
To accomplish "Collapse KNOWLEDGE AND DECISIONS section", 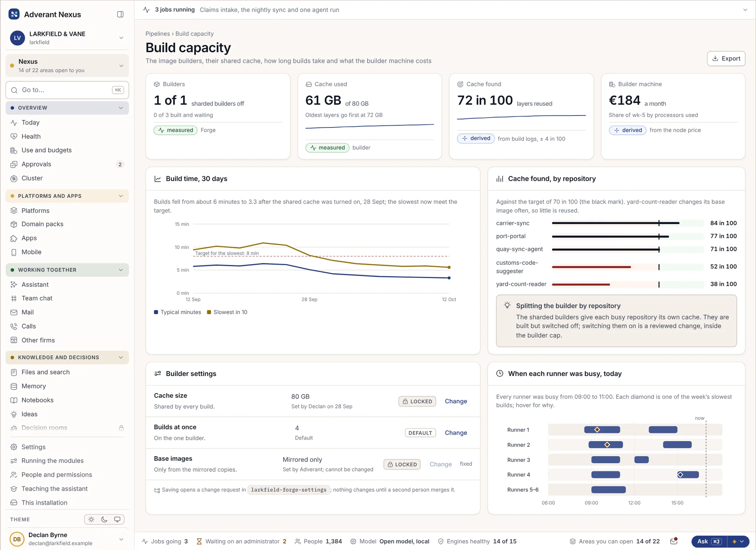I will 67,357.
